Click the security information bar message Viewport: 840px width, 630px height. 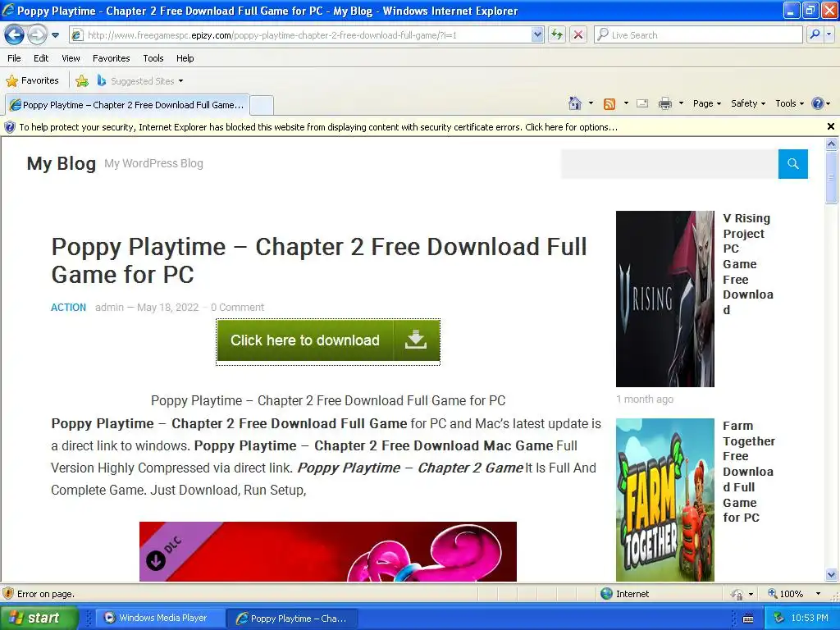coord(318,127)
